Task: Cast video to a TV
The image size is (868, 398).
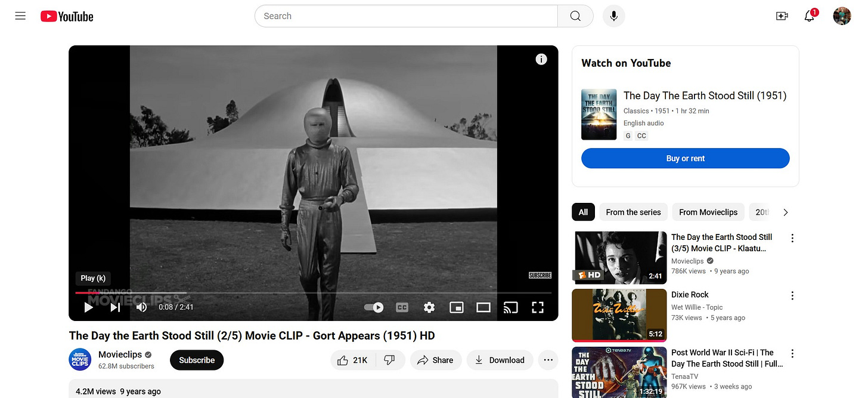Action: [x=510, y=307]
